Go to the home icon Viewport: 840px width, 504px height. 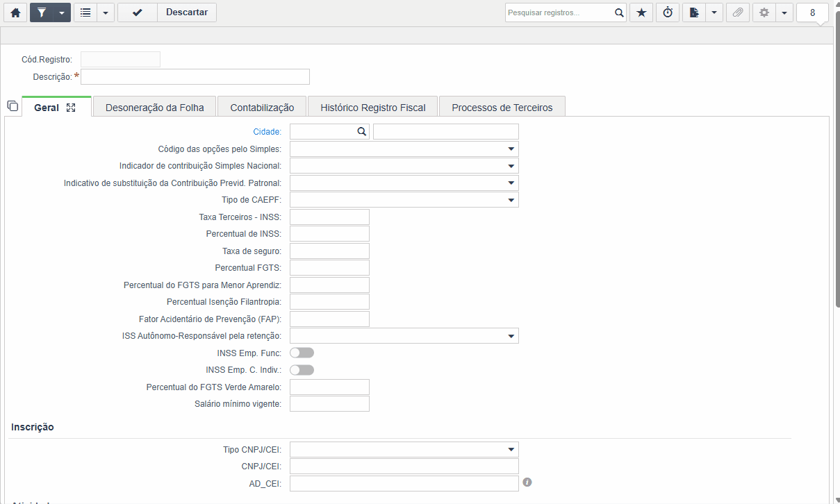pyautogui.click(x=15, y=12)
